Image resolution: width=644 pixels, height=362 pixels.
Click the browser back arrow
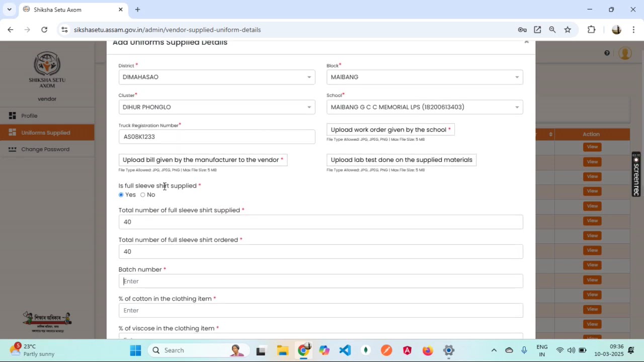coord(10,30)
